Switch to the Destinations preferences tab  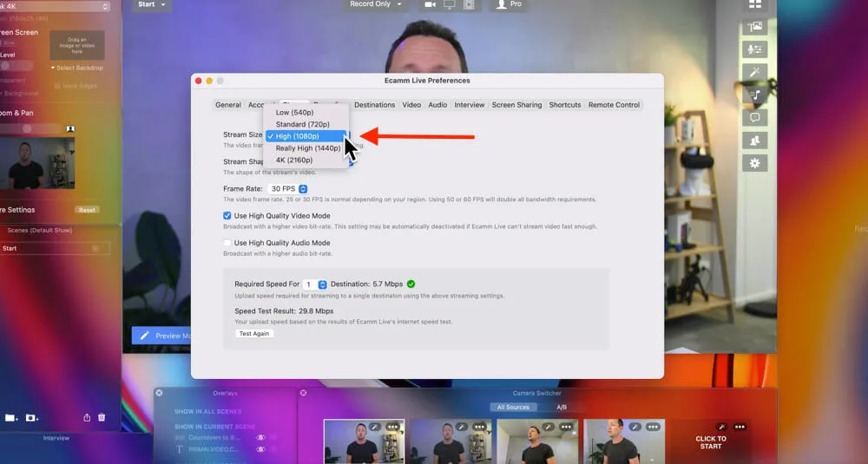click(374, 105)
